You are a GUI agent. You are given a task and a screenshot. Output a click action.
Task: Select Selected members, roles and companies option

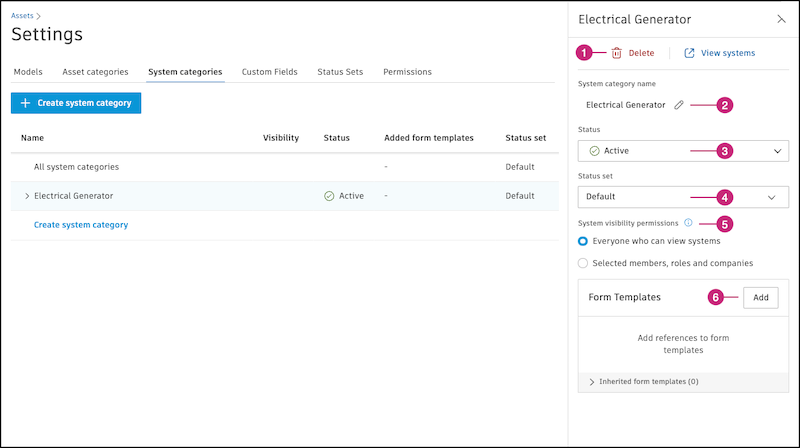pyautogui.click(x=583, y=263)
